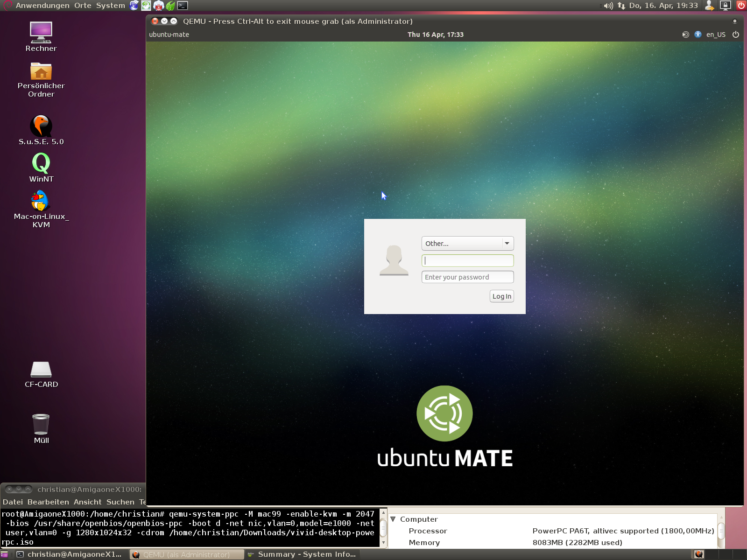The height and width of the screenshot is (560, 747).
Task: Open the S.u.S.E. 5.0 desktop launcher
Action: (x=41, y=126)
